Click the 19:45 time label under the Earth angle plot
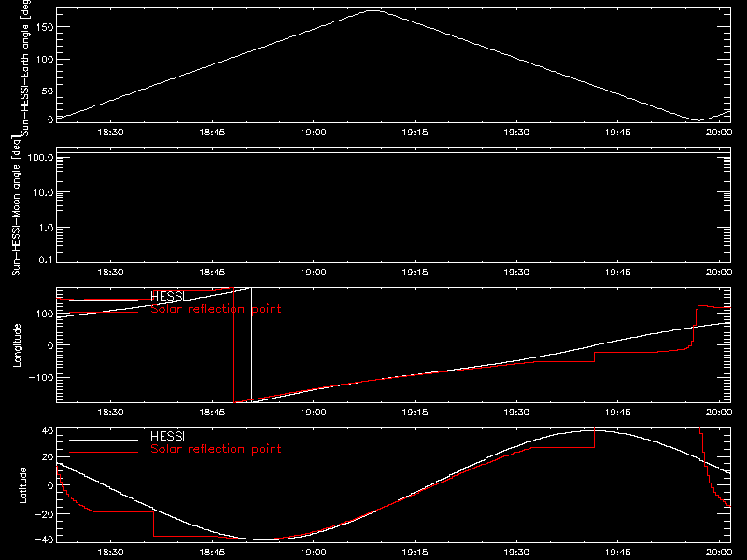This screenshot has height=560, width=747. [x=618, y=133]
